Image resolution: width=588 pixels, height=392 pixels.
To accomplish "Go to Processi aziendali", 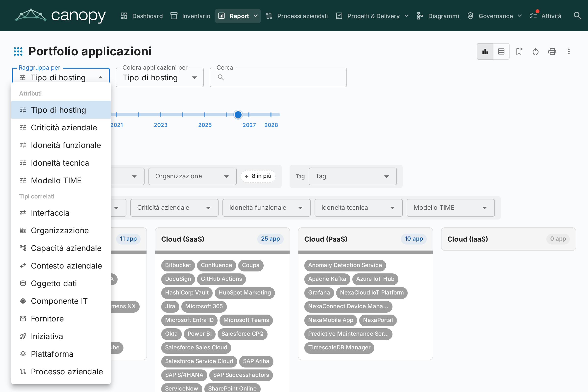I will [x=297, y=16].
